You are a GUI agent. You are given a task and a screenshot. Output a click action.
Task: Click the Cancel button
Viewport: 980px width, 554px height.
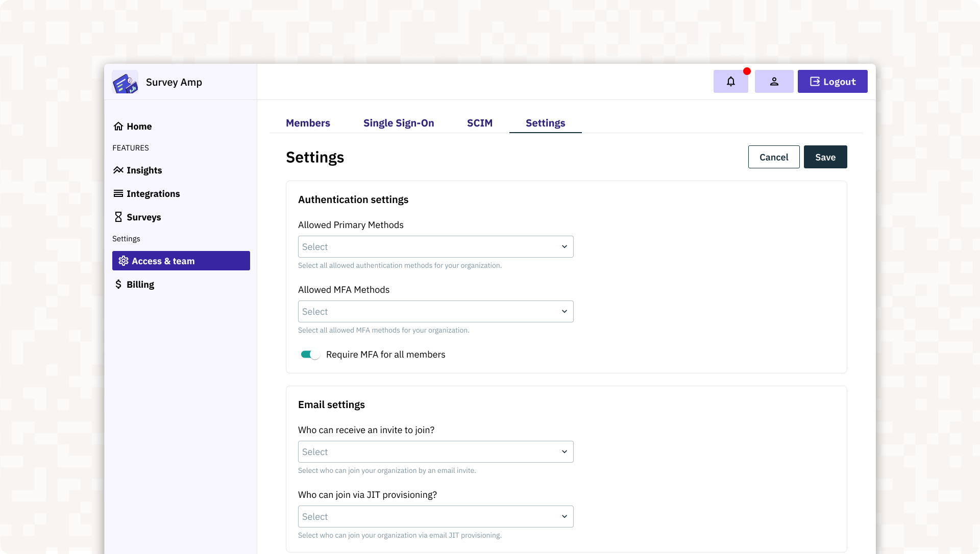coord(773,157)
